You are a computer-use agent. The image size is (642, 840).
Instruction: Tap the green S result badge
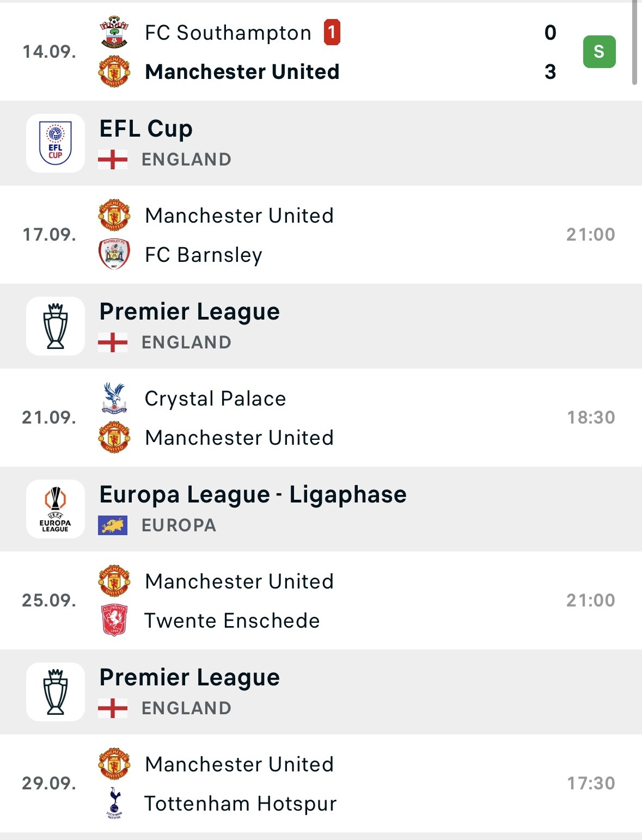pyautogui.click(x=599, y=52)
